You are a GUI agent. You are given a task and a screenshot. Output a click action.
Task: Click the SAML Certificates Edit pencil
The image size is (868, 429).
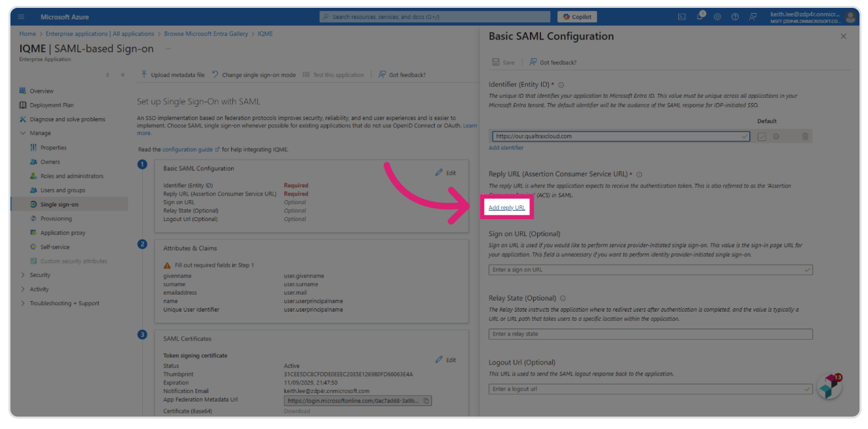pos(439,359)
